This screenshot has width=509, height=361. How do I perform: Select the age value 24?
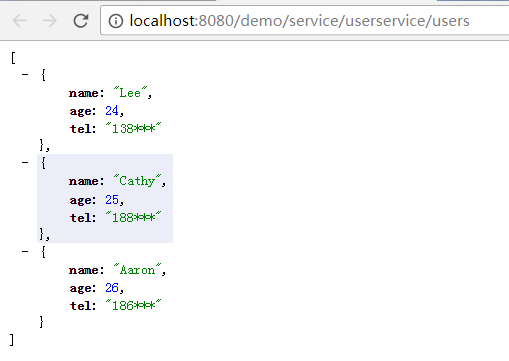coord(112,111)
